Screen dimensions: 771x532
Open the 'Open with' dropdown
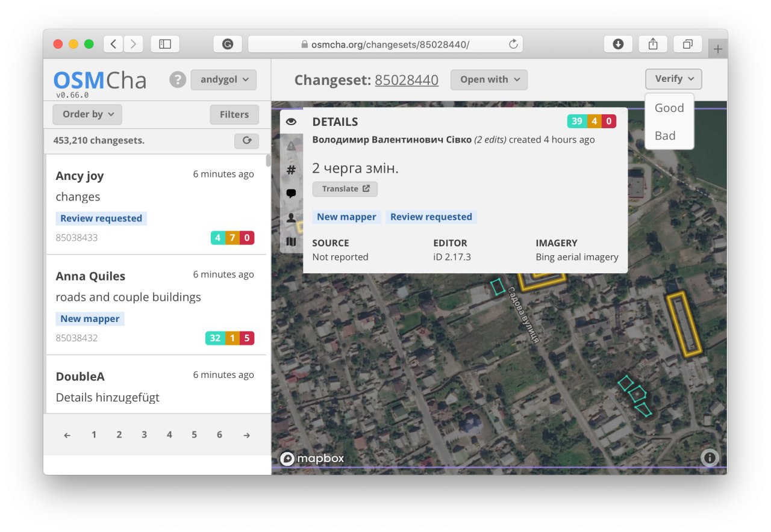tap(489, 79)
